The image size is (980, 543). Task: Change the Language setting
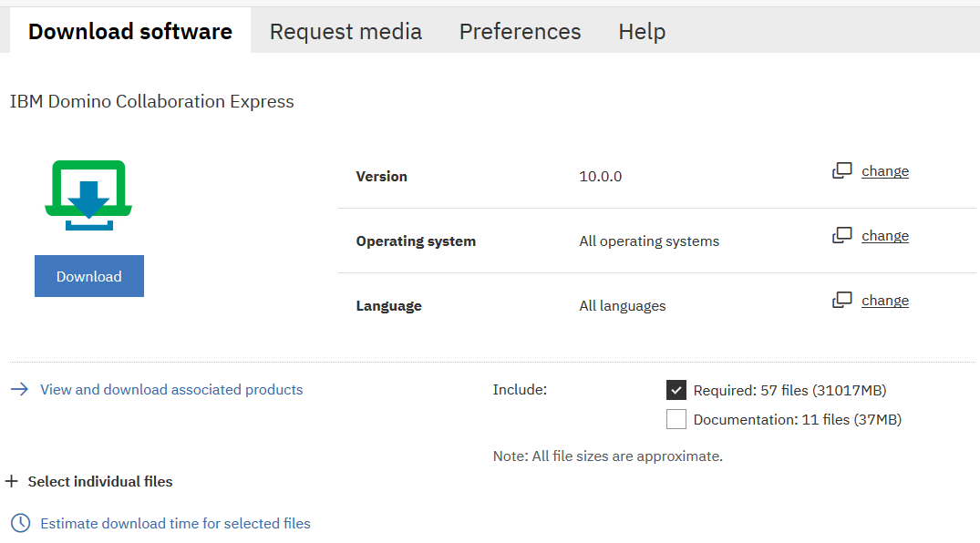pyautogui.click(x=885, y=301)
